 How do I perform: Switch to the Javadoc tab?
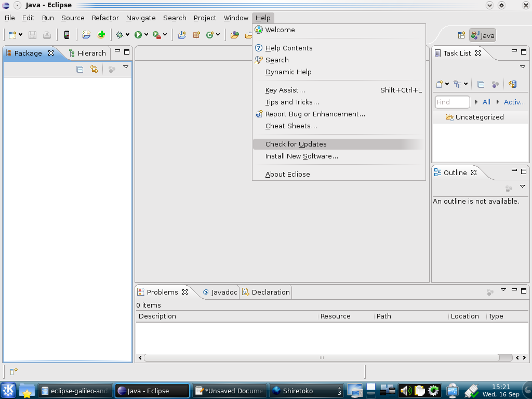click(220, 292)
